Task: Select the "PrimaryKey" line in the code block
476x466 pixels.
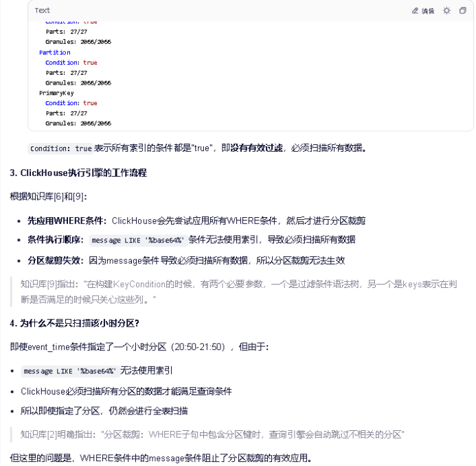Action: click(56, 93)
